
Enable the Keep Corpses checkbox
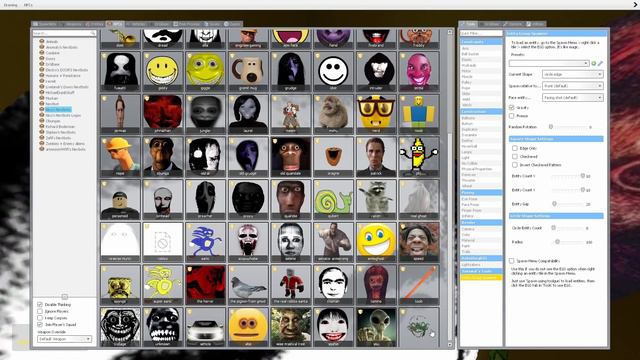[x=40, y=318]
